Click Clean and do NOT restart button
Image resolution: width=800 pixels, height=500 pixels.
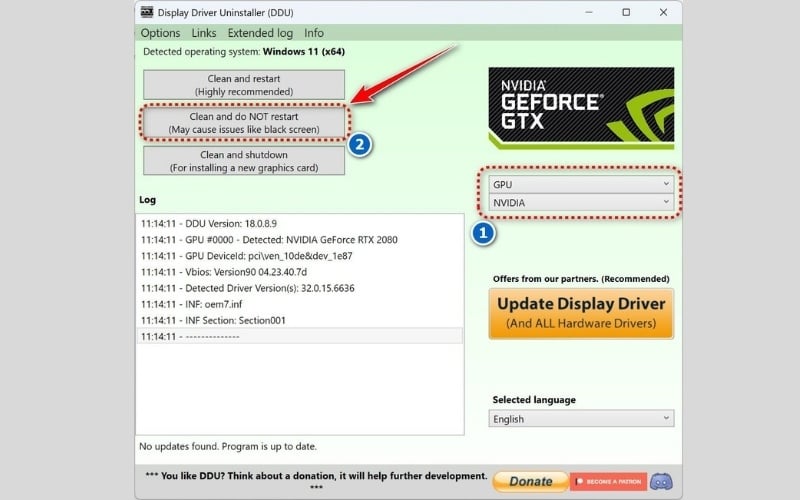click(244, 123)
